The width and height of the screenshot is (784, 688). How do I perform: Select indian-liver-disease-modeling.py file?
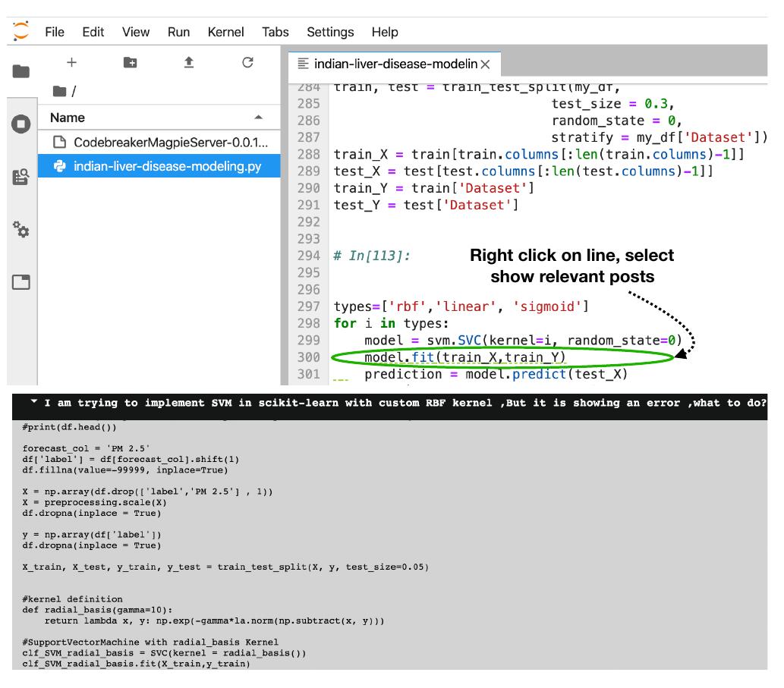pyautogui.click(x=159, y=166)
